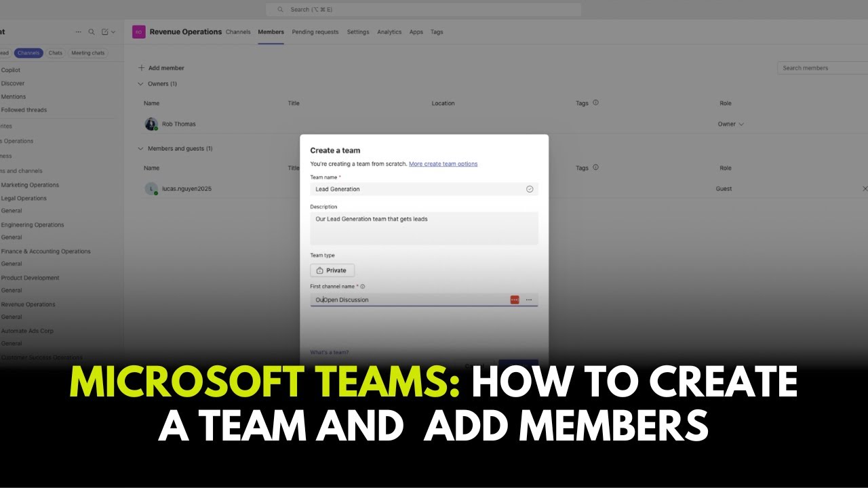Screen dimensions: 868x488
Task: Open the Tags tab
Action: click(x=437, y=32)
